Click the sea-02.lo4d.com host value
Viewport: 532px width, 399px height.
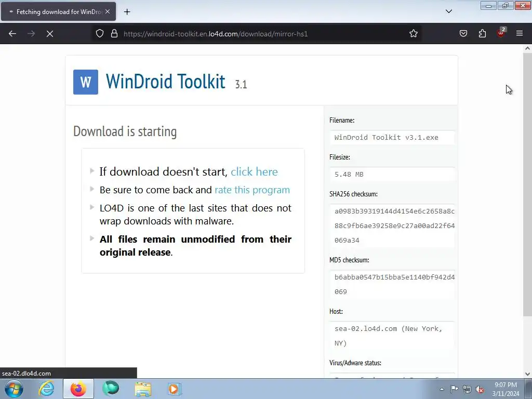coord(392,336)
